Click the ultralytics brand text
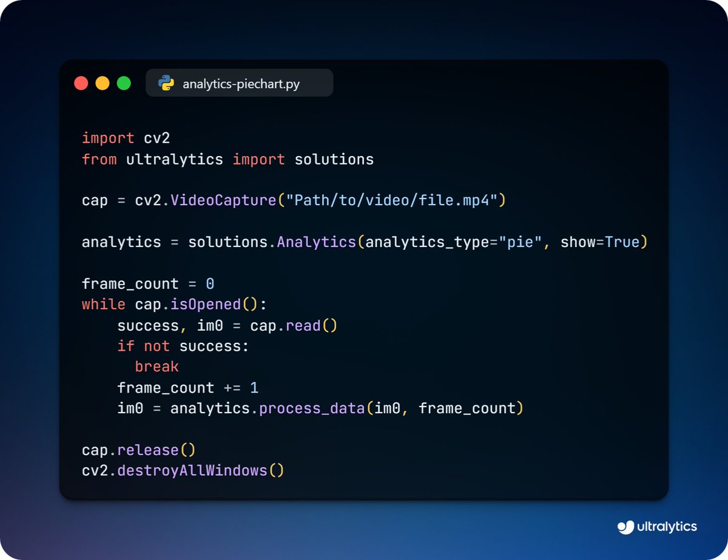This screenshot has width=728, height=560. [x=667, y=527]
